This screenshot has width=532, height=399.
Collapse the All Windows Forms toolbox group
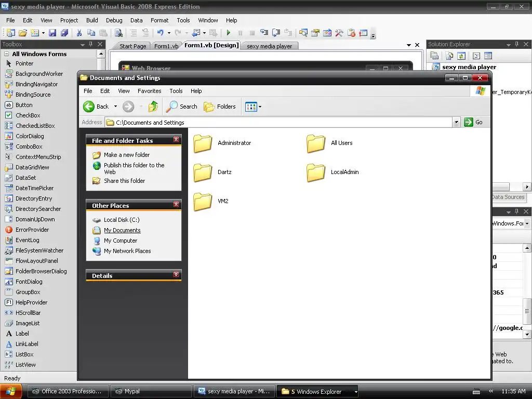coord(6,54)
